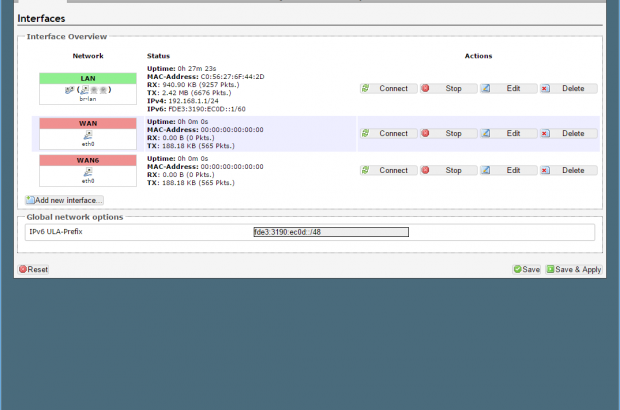620x410 pixels.
Task: Edit the LAN interface
Action: point(507,88)
